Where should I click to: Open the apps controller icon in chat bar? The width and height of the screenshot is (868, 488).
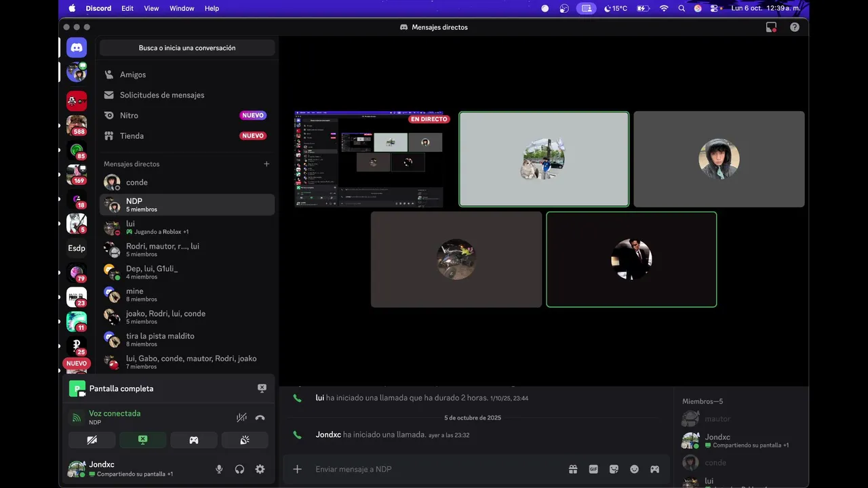pyautogui.click(x=655, y=469)
